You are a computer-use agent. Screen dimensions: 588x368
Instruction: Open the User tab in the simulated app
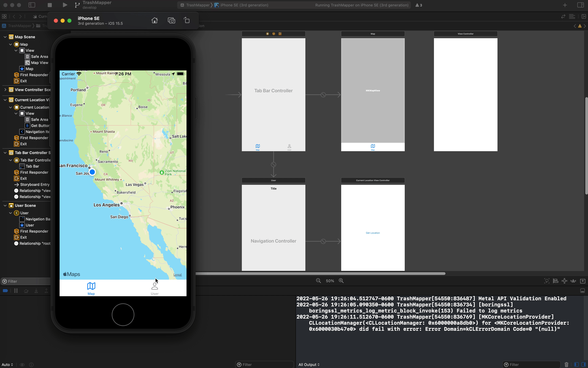155,288
